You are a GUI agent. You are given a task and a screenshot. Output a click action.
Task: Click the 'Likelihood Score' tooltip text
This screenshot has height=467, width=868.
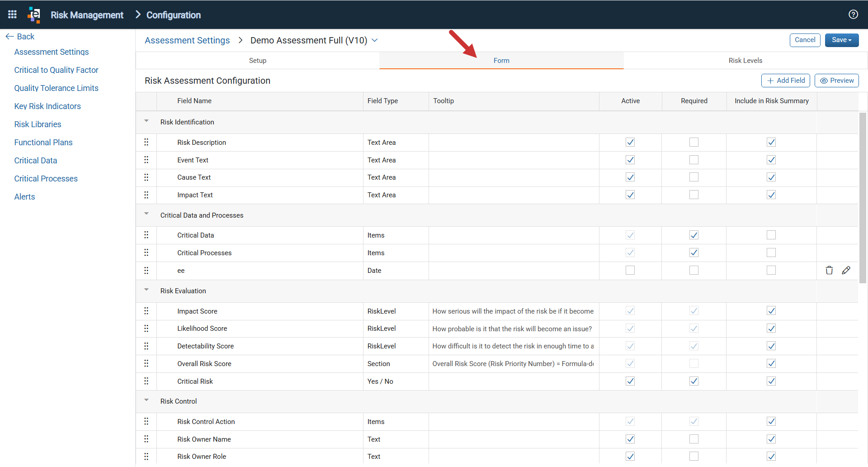click(x=512, y=329)
